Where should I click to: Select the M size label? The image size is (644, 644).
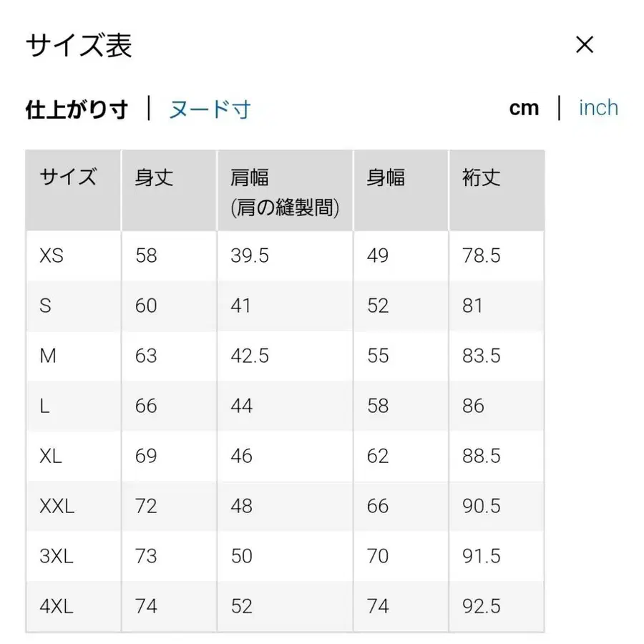point(48,356)
